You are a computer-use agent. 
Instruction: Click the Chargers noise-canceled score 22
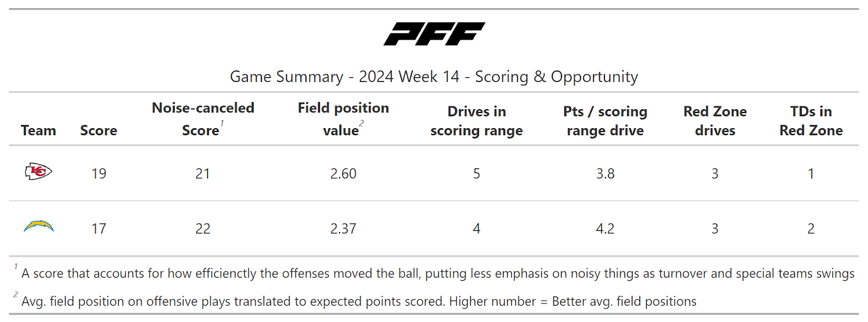203,229
